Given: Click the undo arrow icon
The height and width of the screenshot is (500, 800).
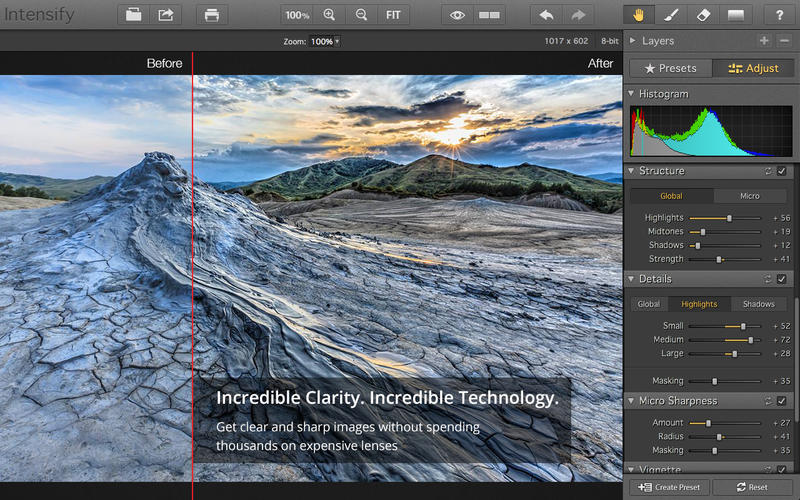Looking at the screenshot, I should tap(545, 15).
